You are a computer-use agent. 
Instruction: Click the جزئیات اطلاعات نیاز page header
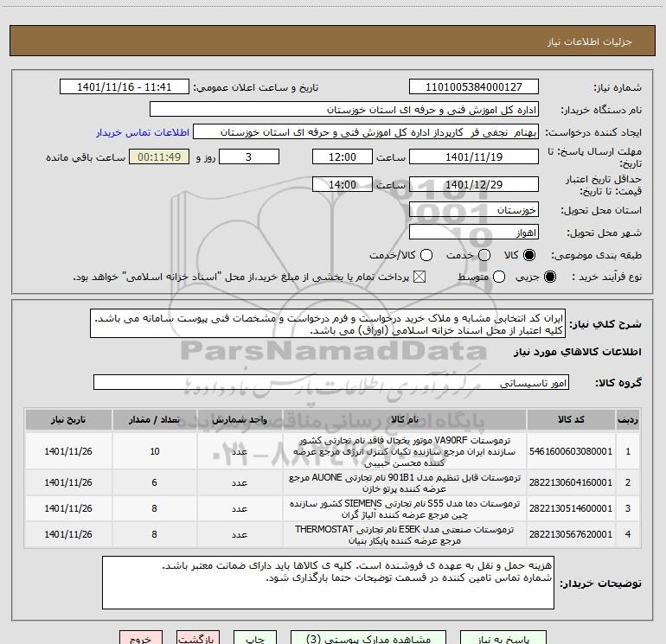click(x=589, y=41)
